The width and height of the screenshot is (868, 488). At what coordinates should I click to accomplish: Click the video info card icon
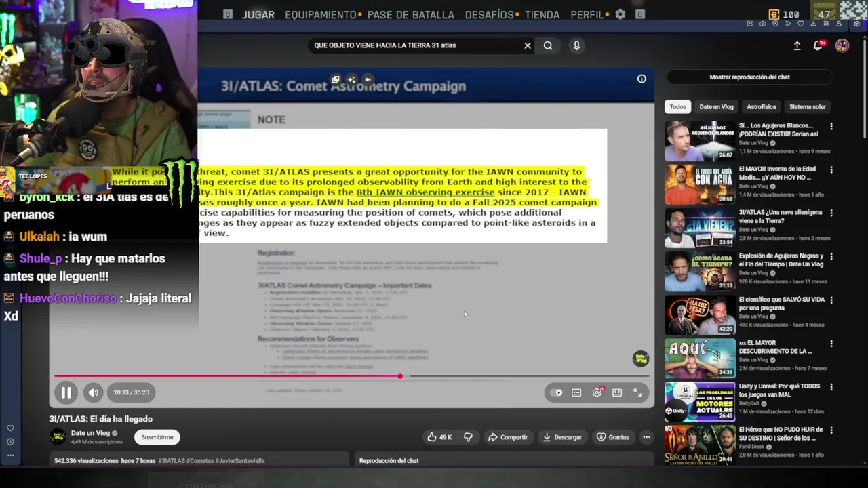[x=642, y=79]
